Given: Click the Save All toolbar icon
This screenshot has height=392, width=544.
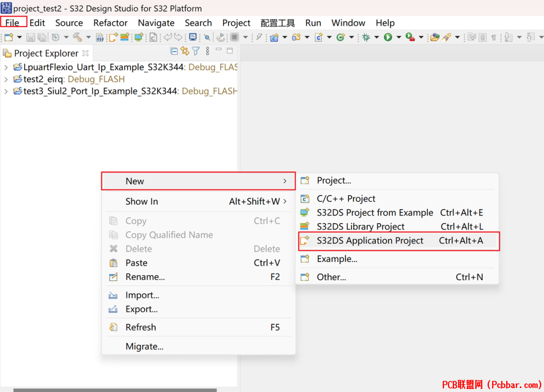Looking at the screenshot, I should pyautogui.click(x=42, y=37).
